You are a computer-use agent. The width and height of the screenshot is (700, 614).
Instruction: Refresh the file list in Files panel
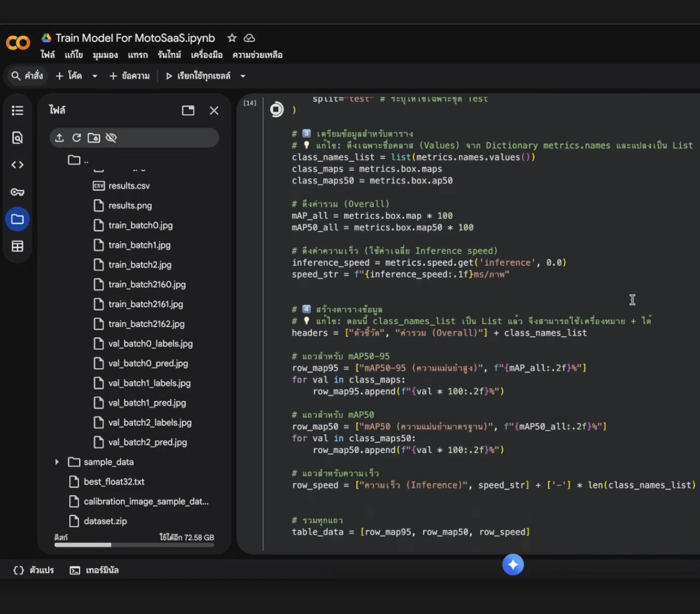click(x=76, y=138)
